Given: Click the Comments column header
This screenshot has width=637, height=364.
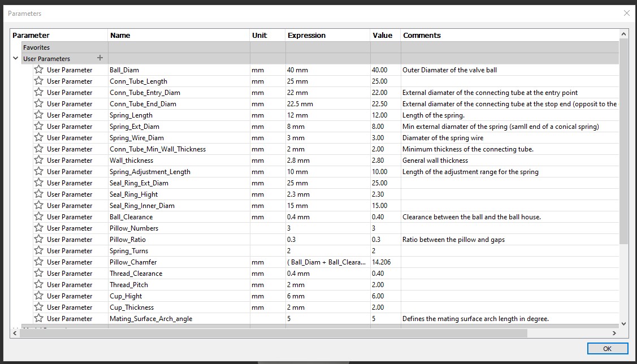Looking at the screenshot, I should (509, 36).
